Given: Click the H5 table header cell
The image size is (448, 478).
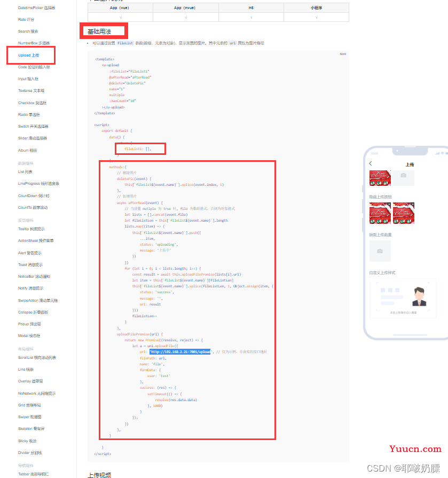Looking at the screenshot, I should (251, 8).
